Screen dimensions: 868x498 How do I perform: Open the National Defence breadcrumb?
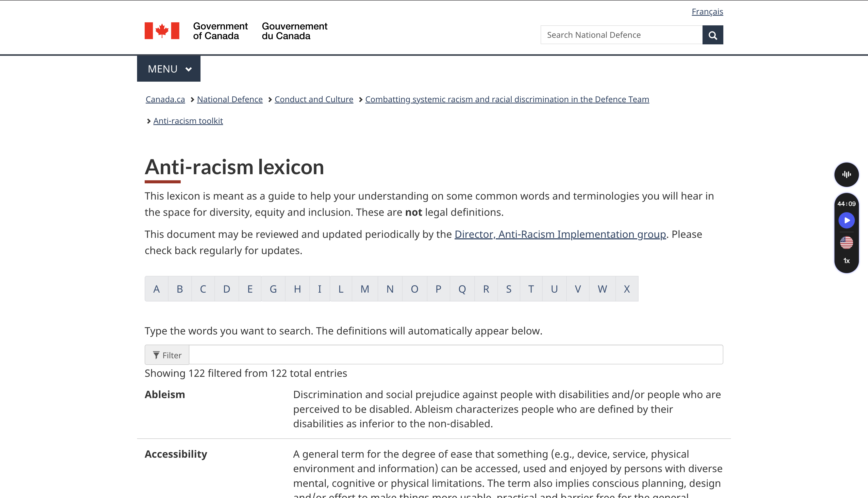(x=230, y=99)
